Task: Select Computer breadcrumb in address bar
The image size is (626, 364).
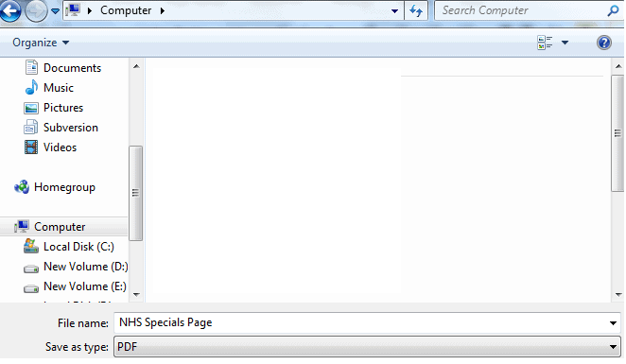Action: (126, 10)
